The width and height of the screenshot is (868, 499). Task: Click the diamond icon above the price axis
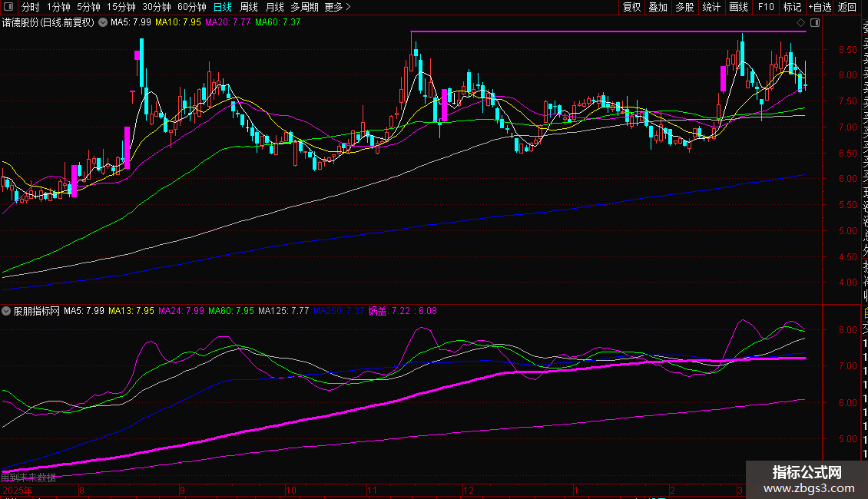coord(801,22)
